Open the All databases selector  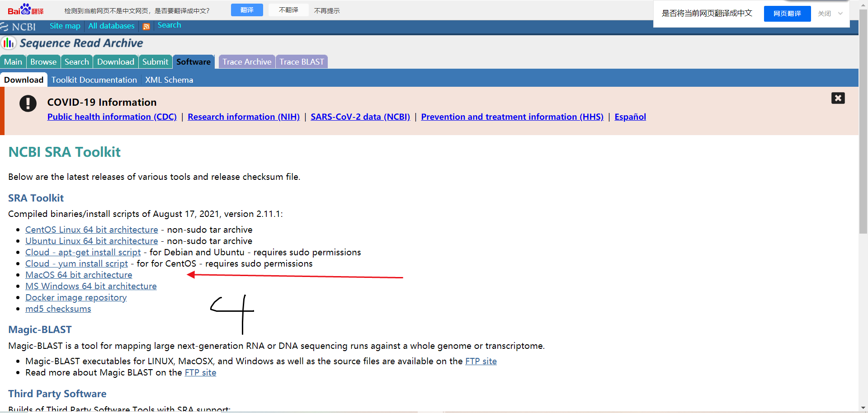click(111, 26)
